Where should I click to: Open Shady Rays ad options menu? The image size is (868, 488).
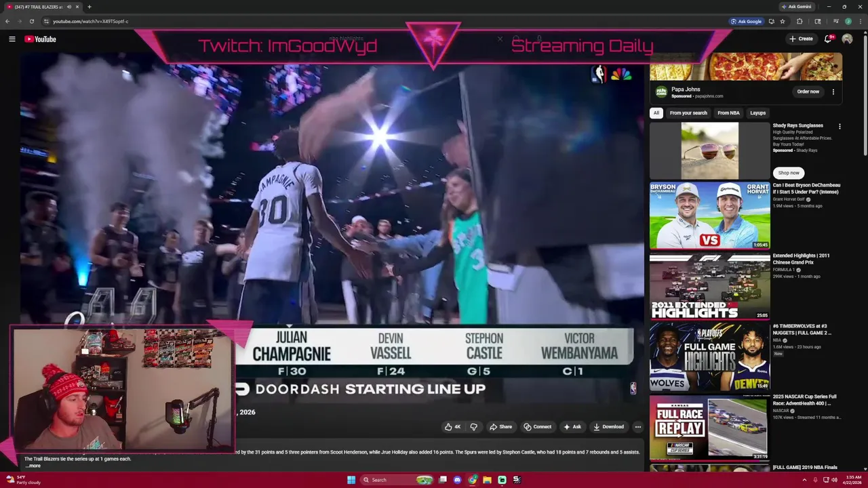[840, 127]
